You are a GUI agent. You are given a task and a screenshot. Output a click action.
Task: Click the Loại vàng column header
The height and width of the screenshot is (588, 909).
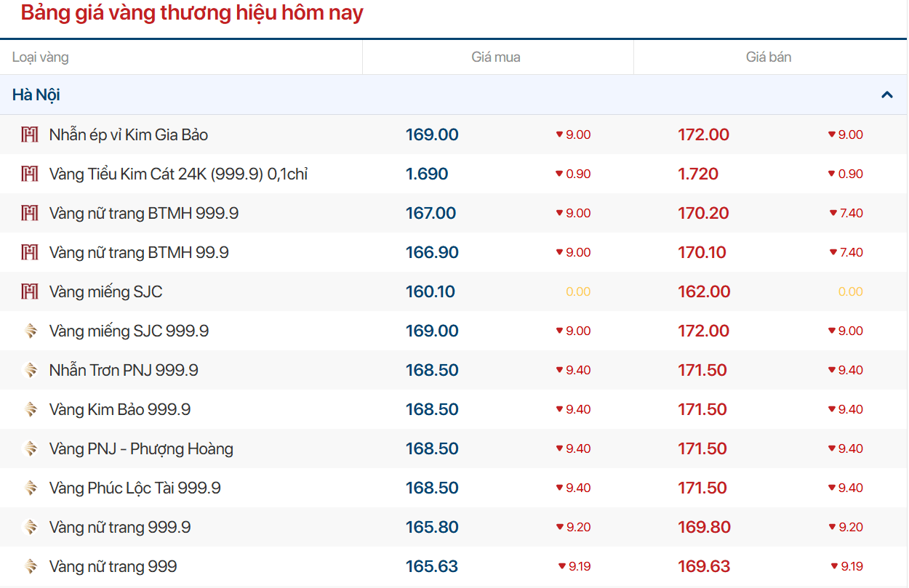41,57
